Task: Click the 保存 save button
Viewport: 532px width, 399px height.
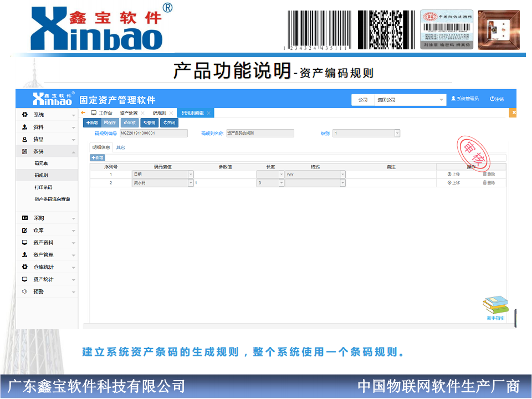Action: pyautogui.click(x=110, y=122)
